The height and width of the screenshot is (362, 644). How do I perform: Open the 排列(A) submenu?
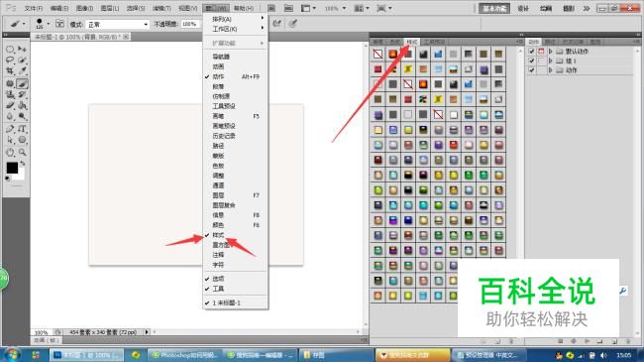click(x=236, y=19)
